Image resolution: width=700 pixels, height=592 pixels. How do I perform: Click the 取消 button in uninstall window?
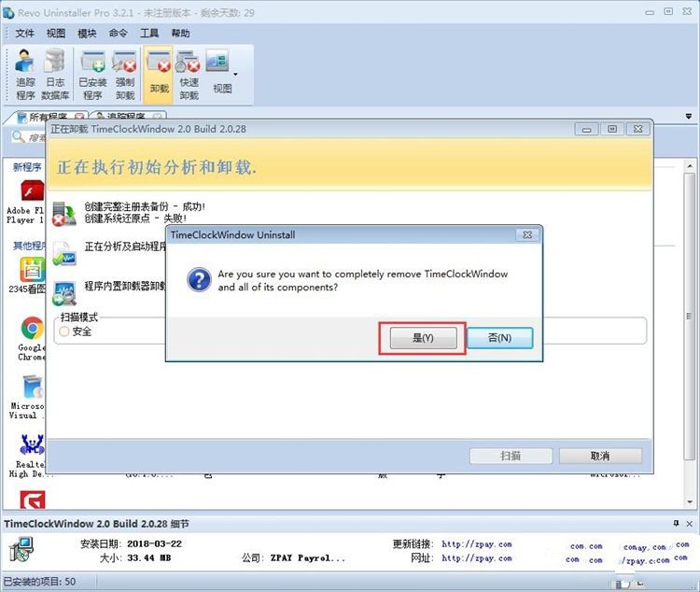600,456
